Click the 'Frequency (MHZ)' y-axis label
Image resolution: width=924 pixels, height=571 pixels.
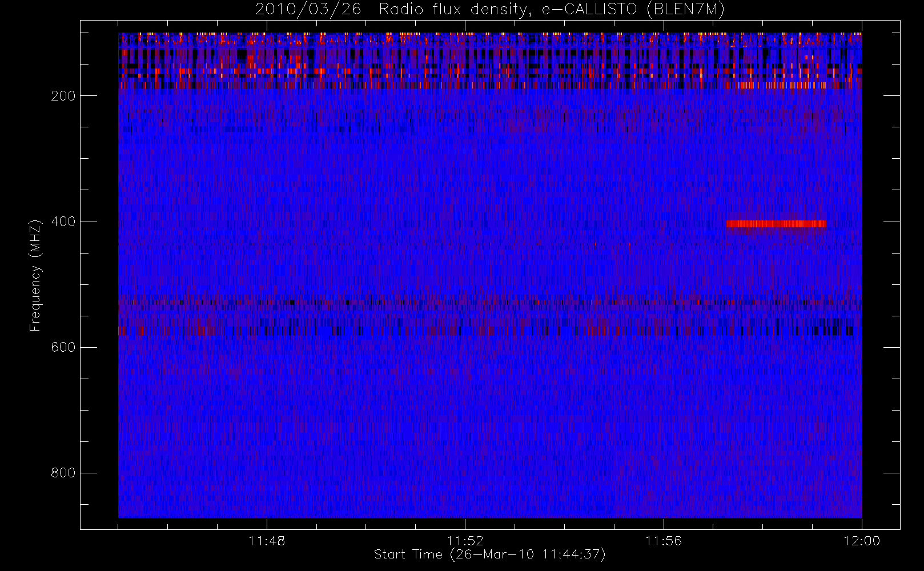point(35,275)
